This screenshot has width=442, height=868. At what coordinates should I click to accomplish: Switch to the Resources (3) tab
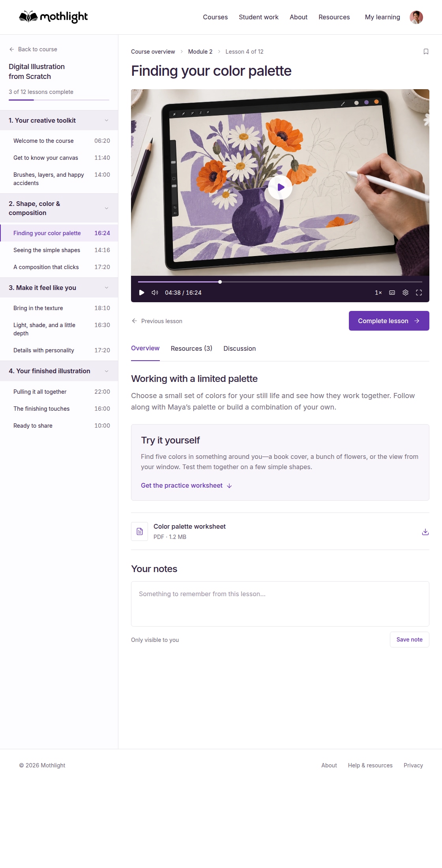click(191, 348)
